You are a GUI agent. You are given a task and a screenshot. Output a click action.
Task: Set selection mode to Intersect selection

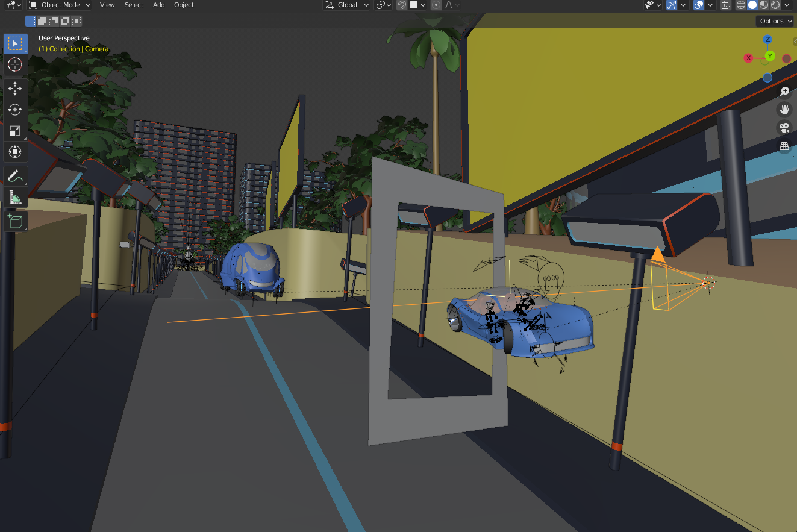point(77,21)
